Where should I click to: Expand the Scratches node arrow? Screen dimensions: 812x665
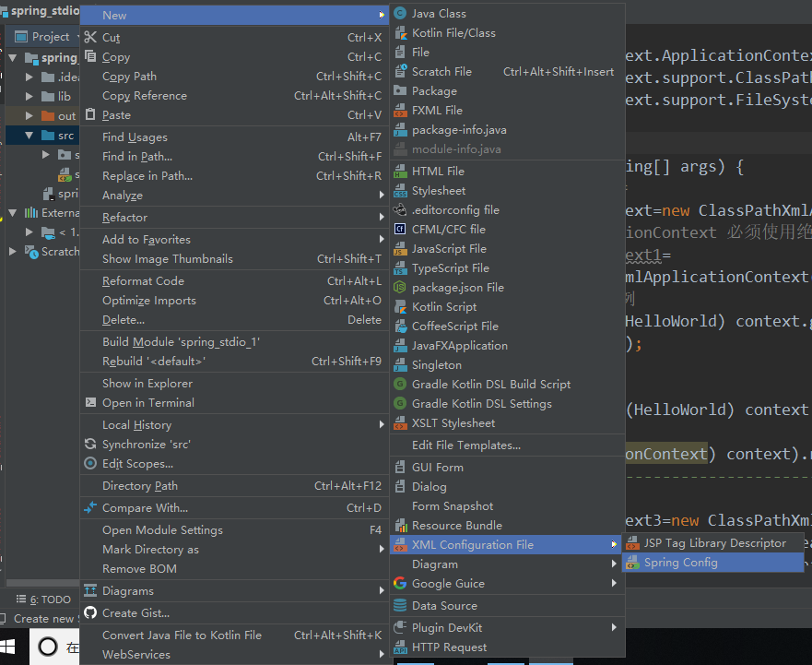[x=13, y=252]
